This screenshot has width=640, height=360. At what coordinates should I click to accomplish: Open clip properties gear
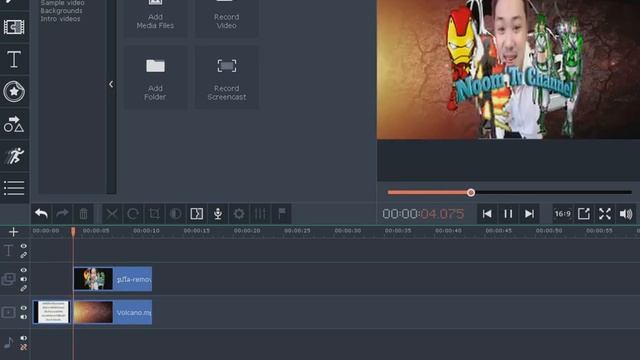pyautogui.click(x=239, y=214)
